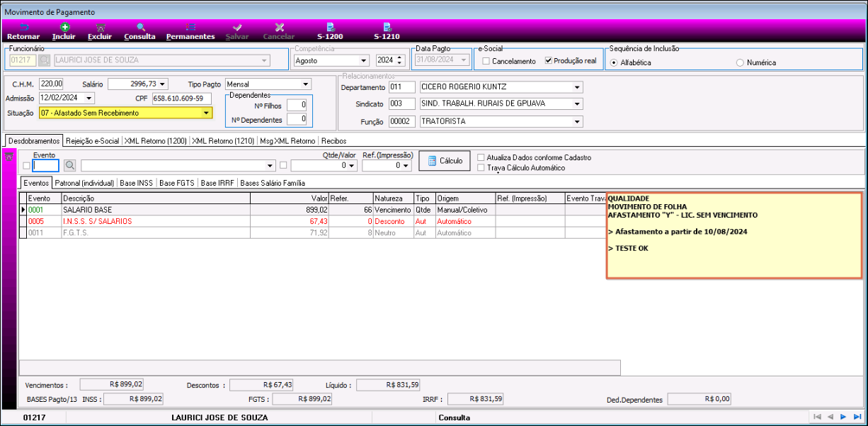
Task: Click the Cálculo button
Action: click(x=445, y=161)
